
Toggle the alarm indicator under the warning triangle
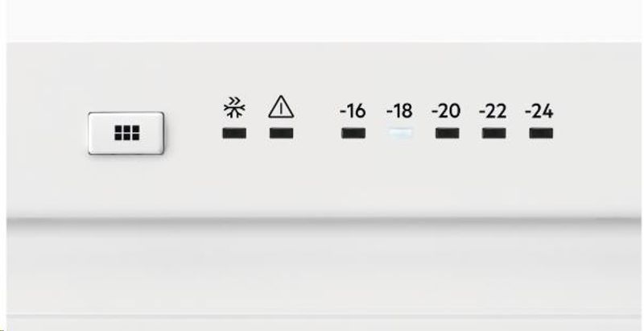[281, 133]
